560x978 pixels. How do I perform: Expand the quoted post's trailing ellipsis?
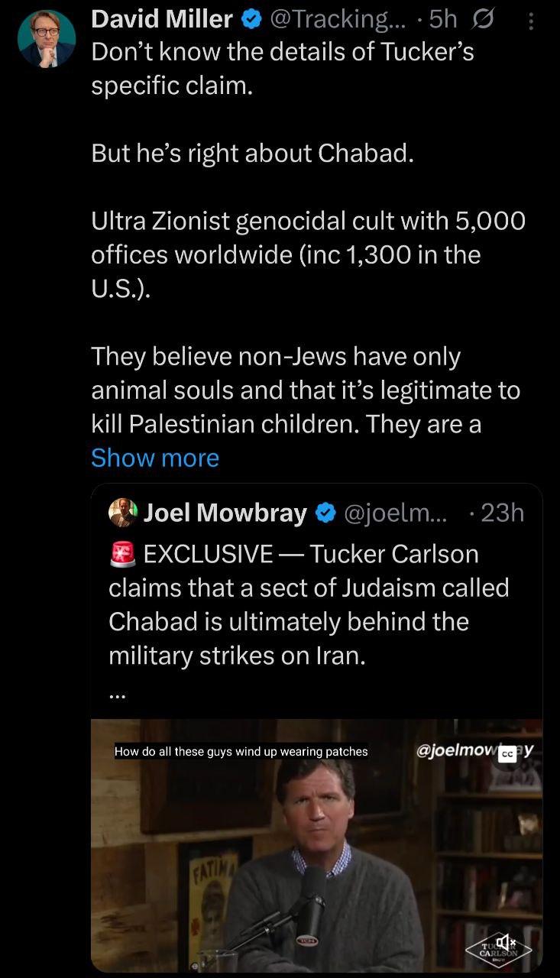(116, 695)
